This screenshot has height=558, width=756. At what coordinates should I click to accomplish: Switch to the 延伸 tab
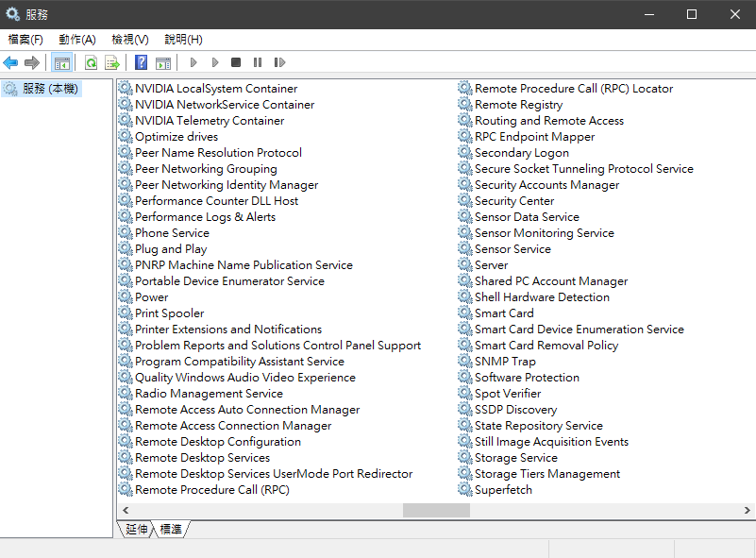pos(137,529)
